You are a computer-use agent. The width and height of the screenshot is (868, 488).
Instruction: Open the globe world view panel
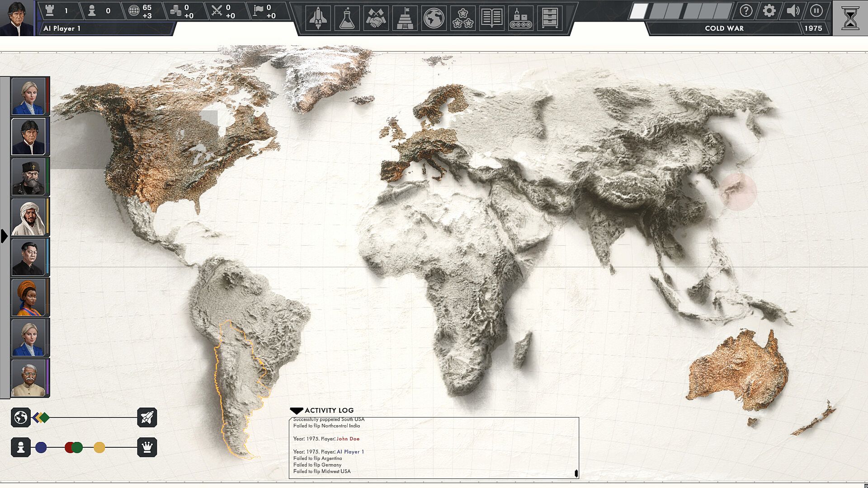(x=434, y=18)
